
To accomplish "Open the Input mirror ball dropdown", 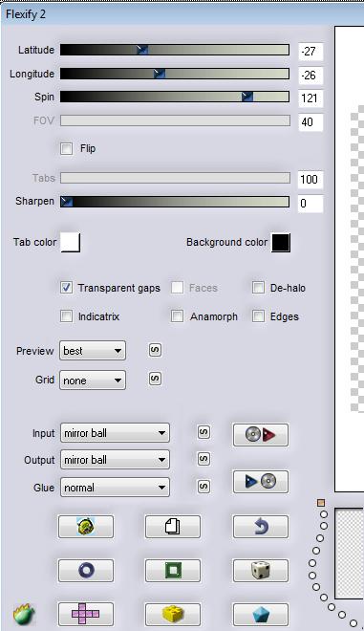I will coord(115,433).
